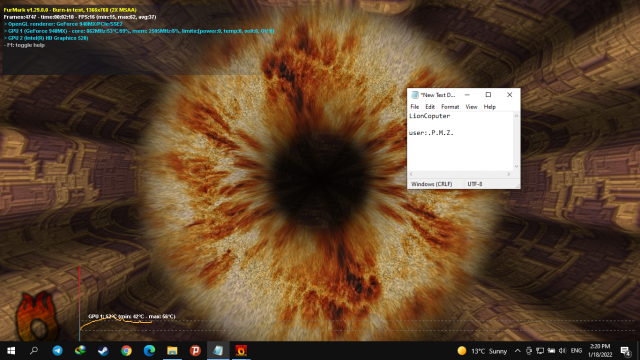Open the 13°C Sunny weather widget

482,351
